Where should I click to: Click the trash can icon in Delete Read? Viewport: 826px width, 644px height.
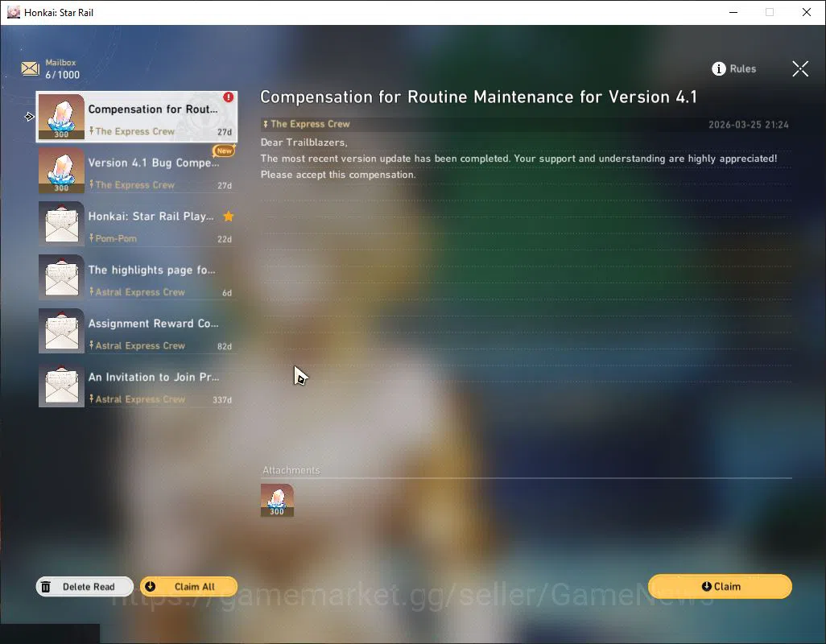(46, 587)
